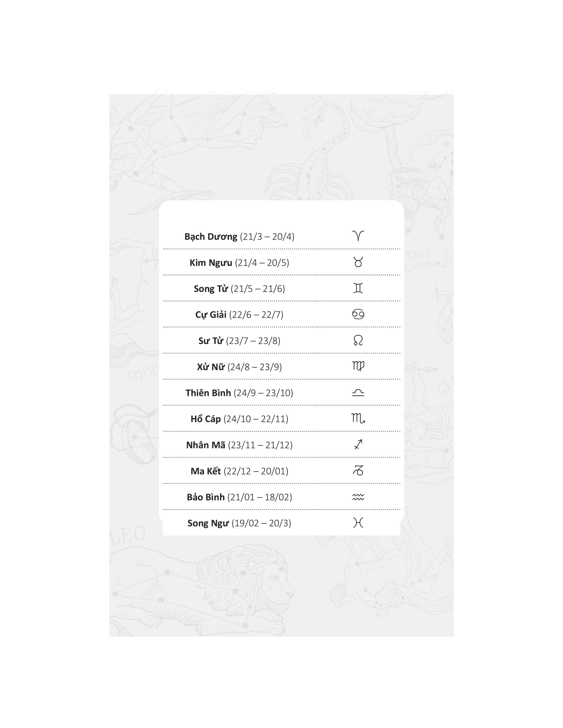Select the Aquarius waves symbol
This screenshot has width=563, height=728.
tap(358, 497)
